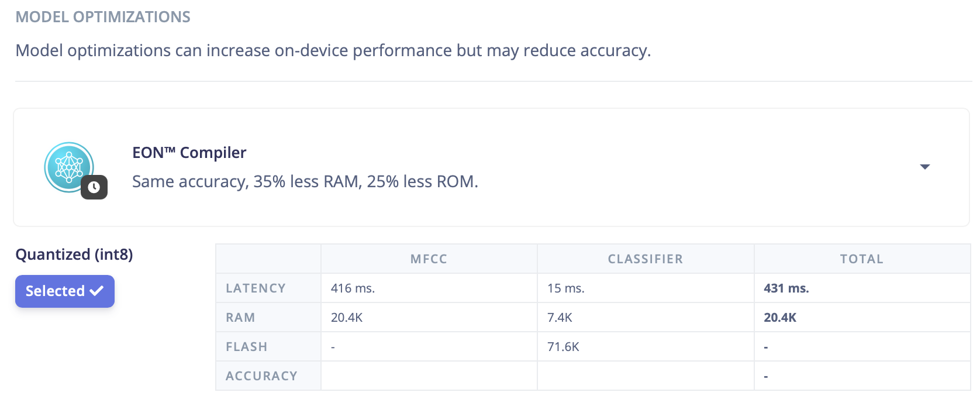The height and width of the screenshot is (399, 980).
Task: Click the EON™ Compiler title
Action: tap(189, 153)
